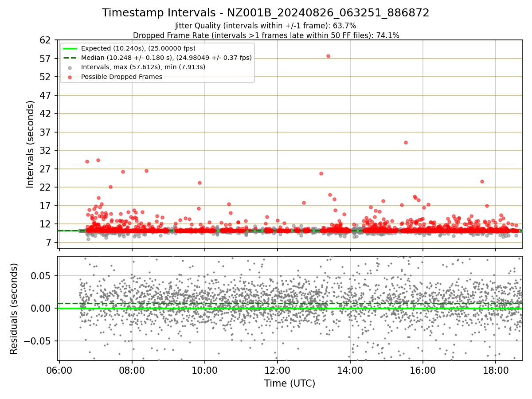Click the y-axis tick label 62
Screen dimensions: 532x399
tap(46, 40)
